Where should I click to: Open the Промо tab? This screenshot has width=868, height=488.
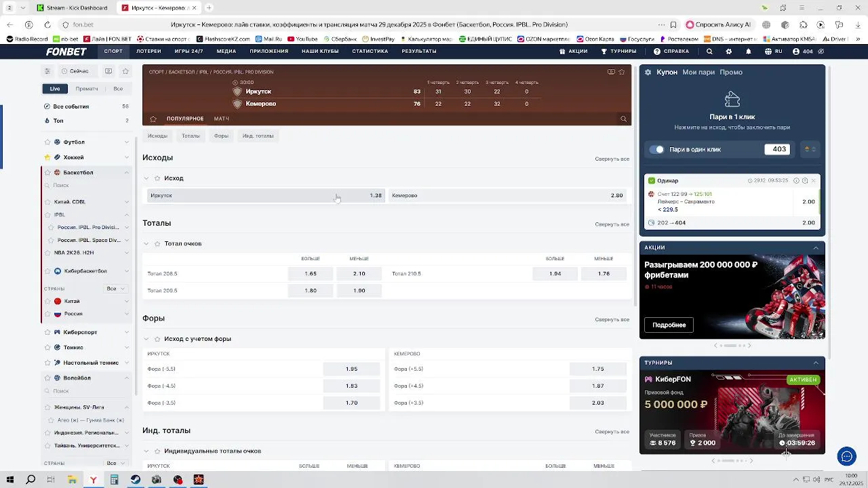(731, 72)
